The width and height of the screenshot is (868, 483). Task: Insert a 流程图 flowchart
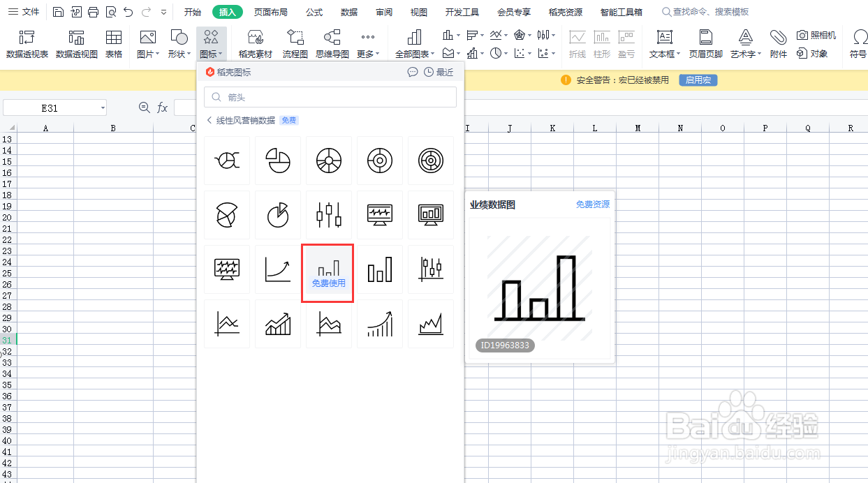coord(295,43)
